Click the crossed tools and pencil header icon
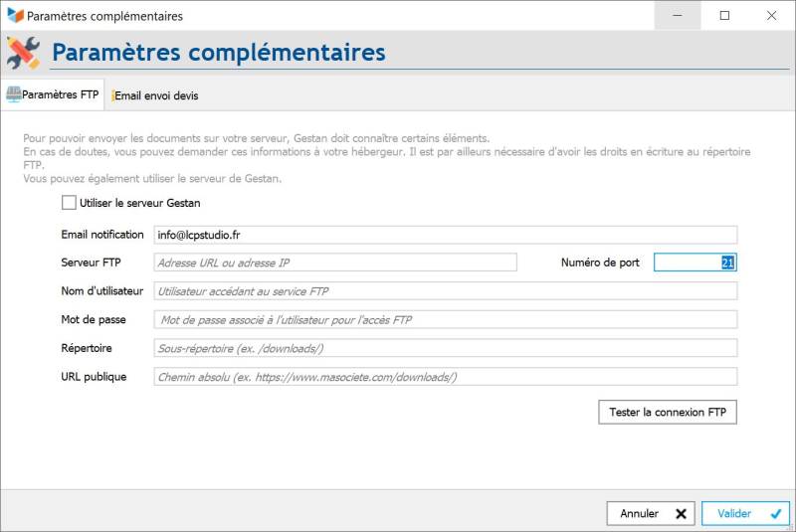 [23, 53]
